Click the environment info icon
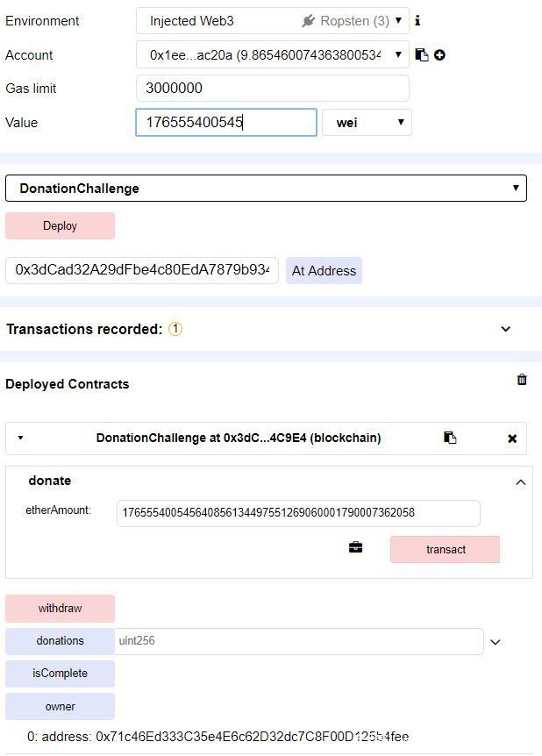The width and height of the screenshot is (542, 756). [417, 20]
